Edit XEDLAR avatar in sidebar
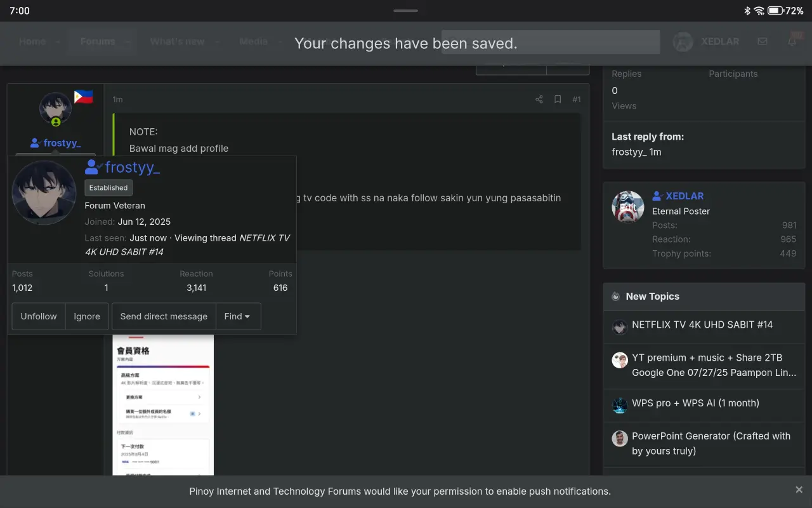This screenshot has height=508, width=812. (x=628, y=207)
